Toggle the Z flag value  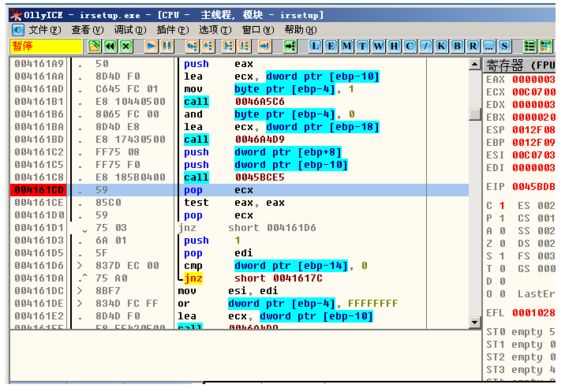click(502, 244)
